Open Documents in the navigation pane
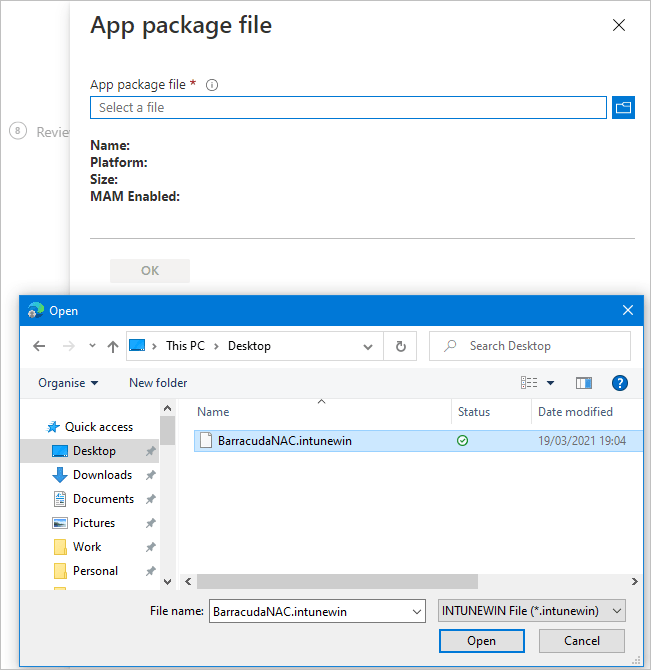651x670 pixels. pyautogui.click(x=103, y=499)
